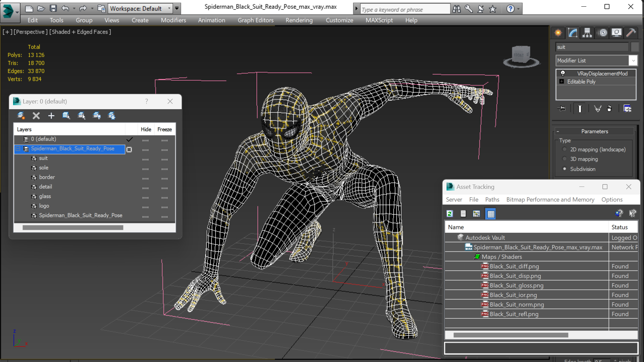644x362 pixels.
Task: Toggle Spiderman_Black_Suit_Ready_Pose layer current box
Action: pos(129,149)
